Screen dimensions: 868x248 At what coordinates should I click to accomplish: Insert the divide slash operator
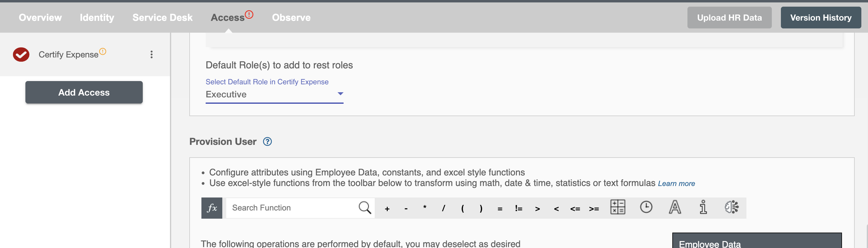(443, 209)
